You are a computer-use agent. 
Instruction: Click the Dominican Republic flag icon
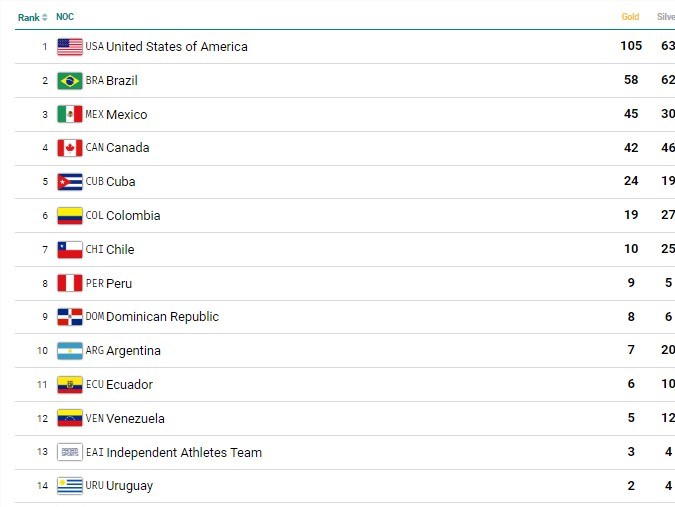pyautogui.click(x=69, y=317)
